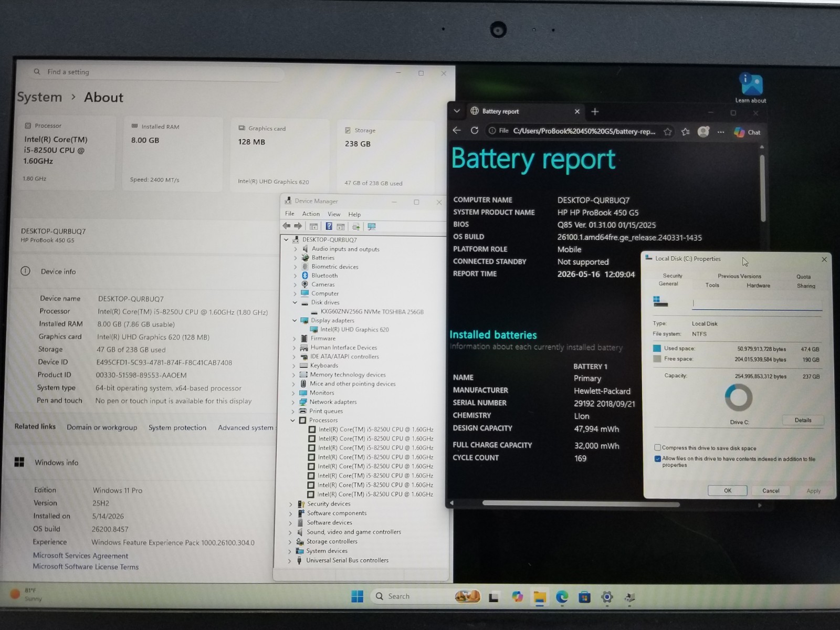The width and height of the screenshot is (840, 630).
Task: Open System protection link
Action: [x=177, y=428]
